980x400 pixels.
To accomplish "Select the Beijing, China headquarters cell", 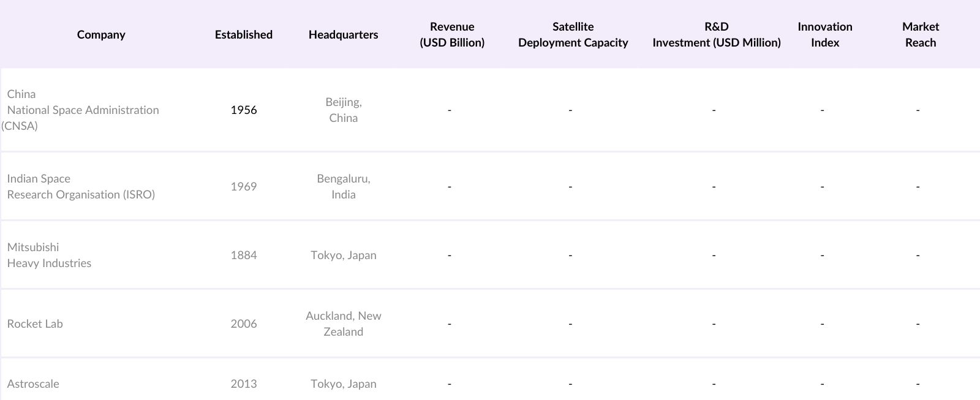I will tap(343, 110).
